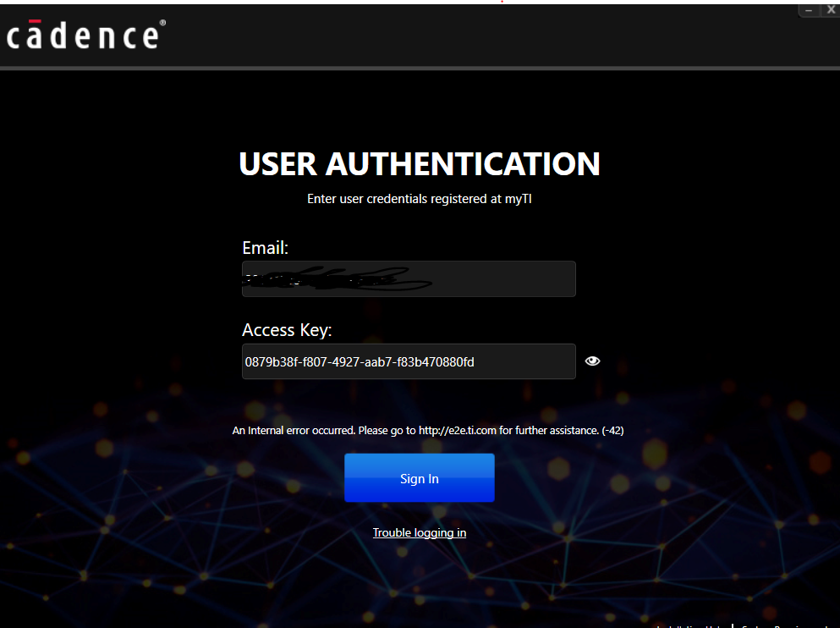This screenshot has width=840, height=628.
Task: Toggle access key visibility eye icon
Action: coord(592,361)
